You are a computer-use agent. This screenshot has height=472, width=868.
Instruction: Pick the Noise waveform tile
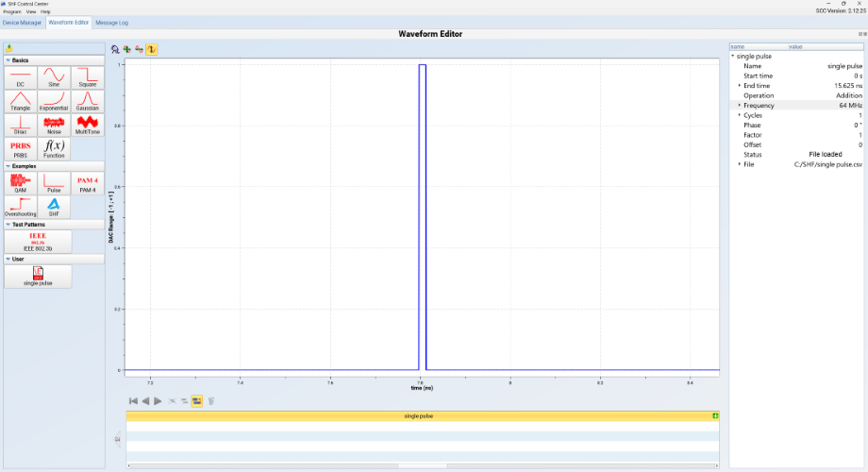(x=54, y=124)
